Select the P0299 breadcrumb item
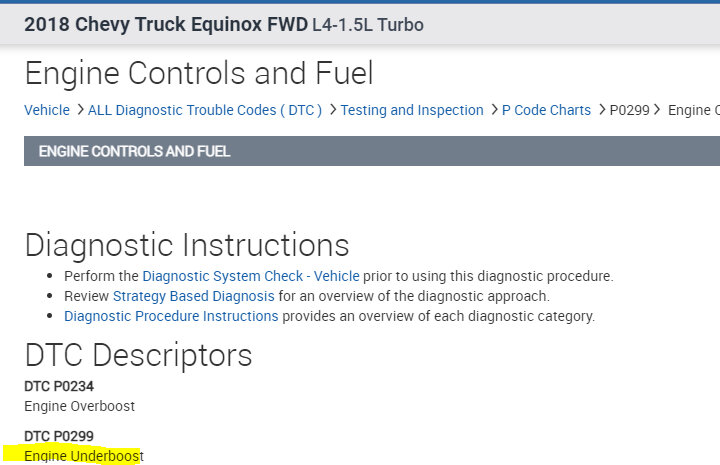The image size is (720, 465). pos(629,110)
